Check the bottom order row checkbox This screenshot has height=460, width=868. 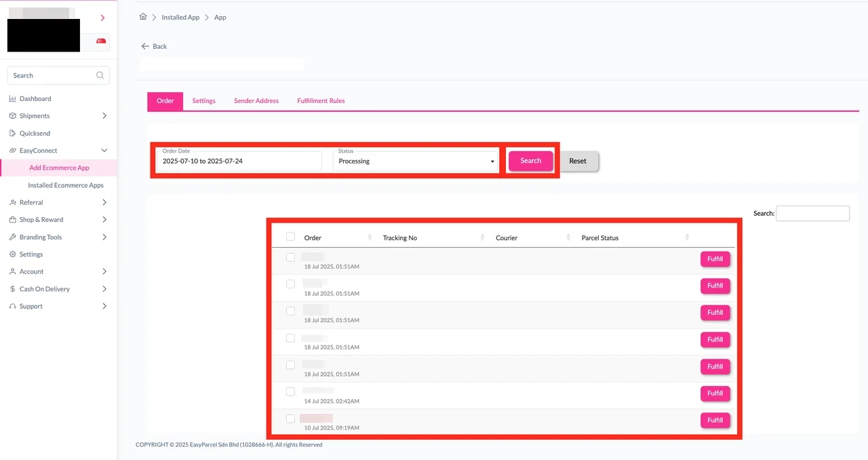(290, 419)
